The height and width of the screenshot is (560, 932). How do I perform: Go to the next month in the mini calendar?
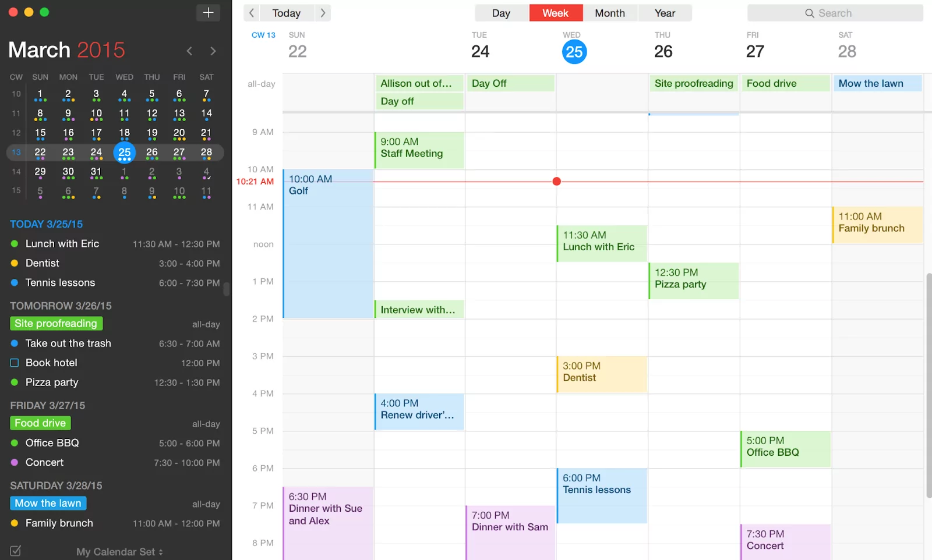[x=213, y=51]
